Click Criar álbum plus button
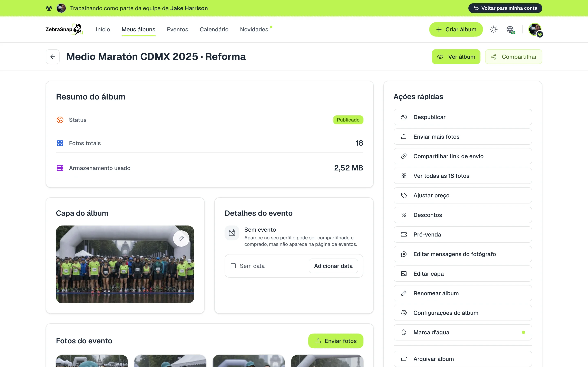The height and width of the screenshot is (367, 588). click(x=456, y=29)
